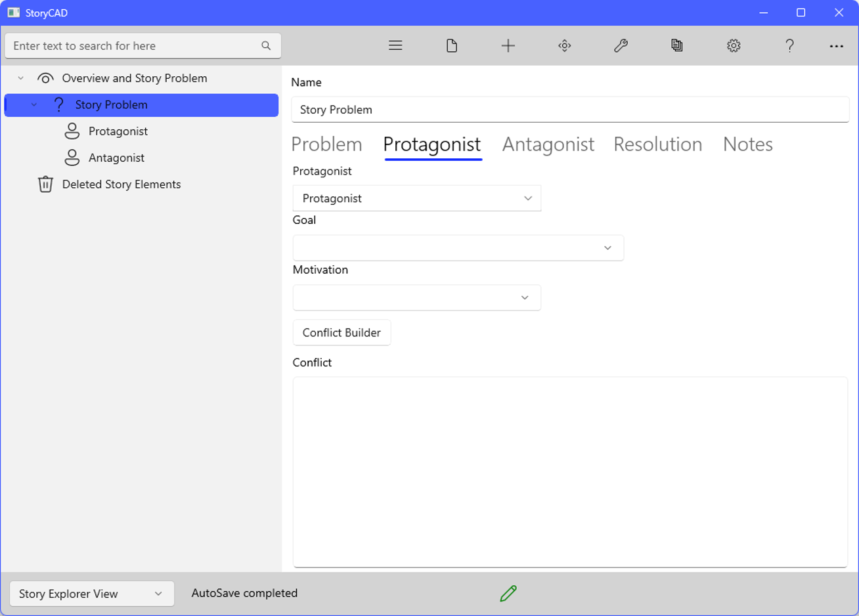Open the Story Explorer View selector
This screenshot has width=859, height=616.
click(x=91, y=594)
